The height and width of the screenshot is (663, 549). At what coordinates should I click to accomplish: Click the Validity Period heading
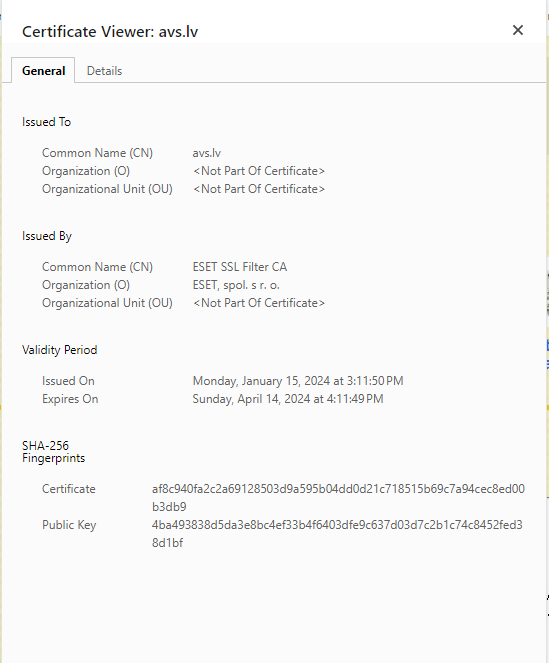click(x=60, y=350)
